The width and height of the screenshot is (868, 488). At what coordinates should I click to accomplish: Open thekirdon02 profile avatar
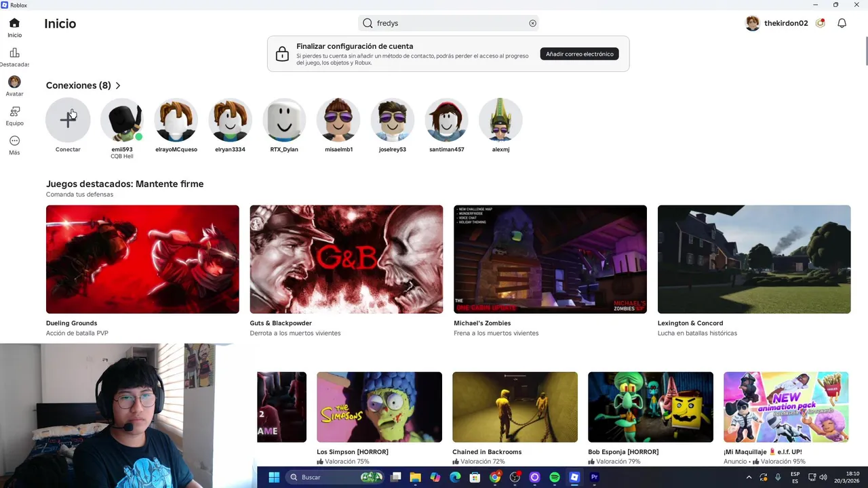pos(752,23)
